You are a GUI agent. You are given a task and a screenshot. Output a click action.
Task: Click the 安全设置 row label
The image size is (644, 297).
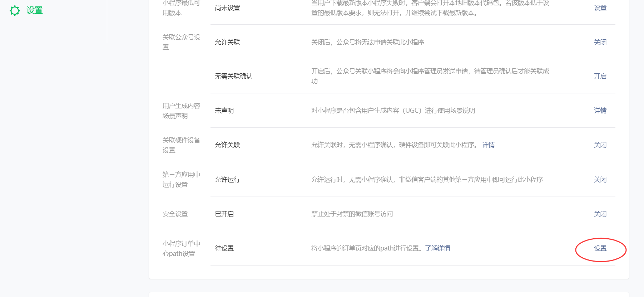(x=175, y=214)
